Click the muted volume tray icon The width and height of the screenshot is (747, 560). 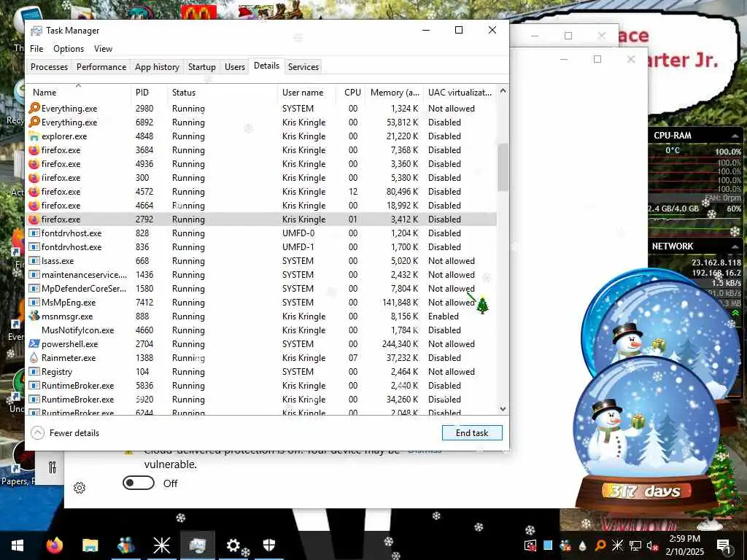point(652,545)
